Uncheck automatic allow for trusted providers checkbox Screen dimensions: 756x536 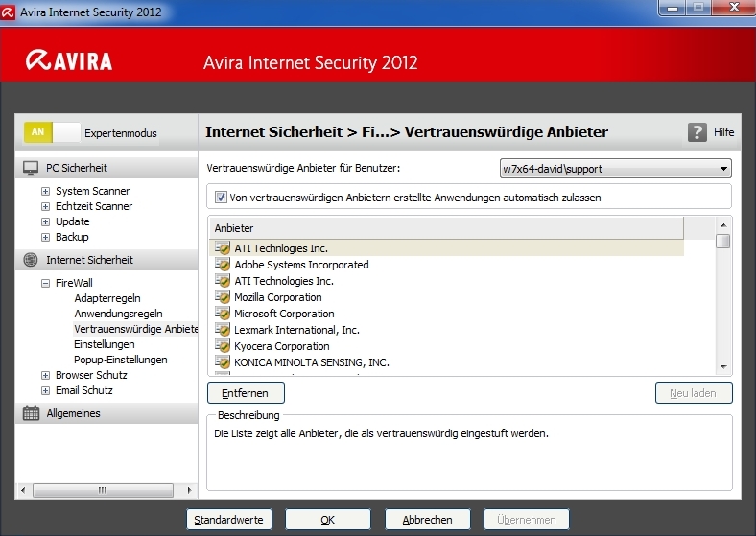[x=221, y=198]
